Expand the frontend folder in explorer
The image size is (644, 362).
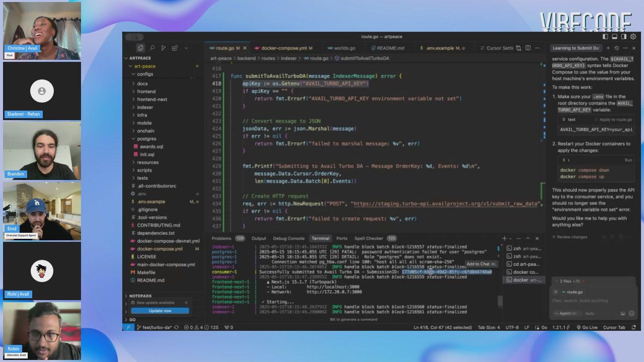point(146,92)
